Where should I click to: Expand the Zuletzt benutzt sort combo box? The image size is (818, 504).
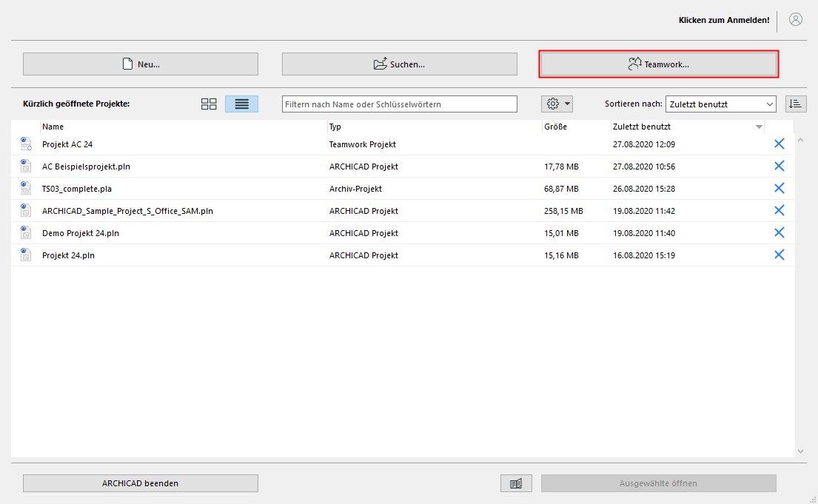720,104
